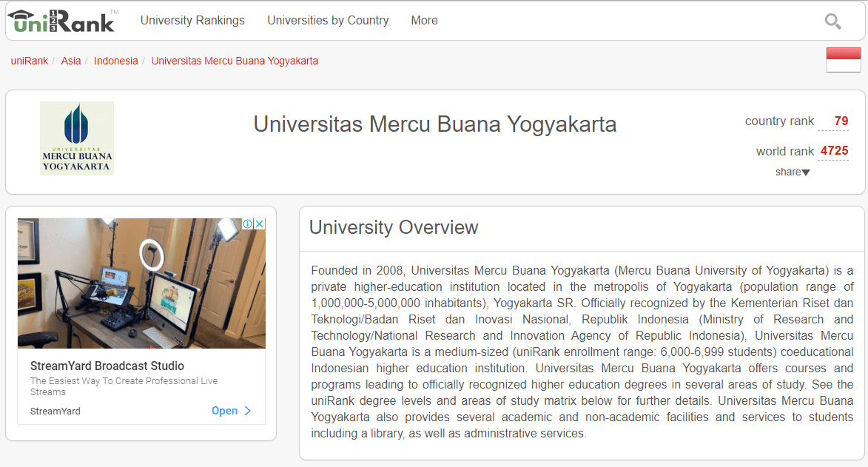Click the chevron arrow beside Open

[x=247, y=411]
